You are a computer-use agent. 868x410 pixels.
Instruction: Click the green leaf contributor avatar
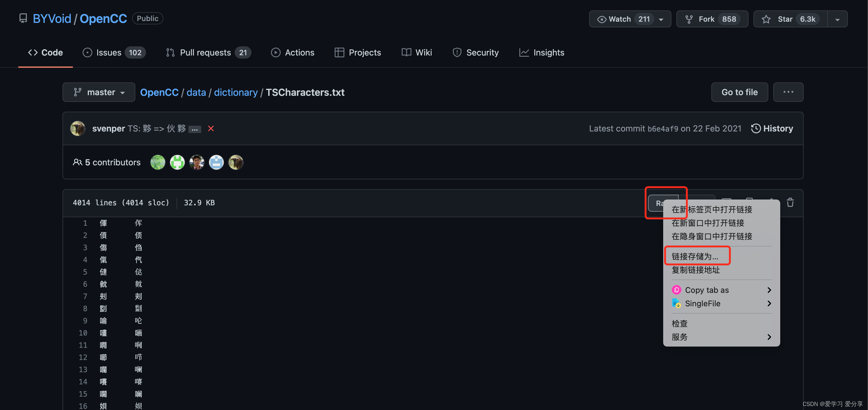click(x=158, y=162)
